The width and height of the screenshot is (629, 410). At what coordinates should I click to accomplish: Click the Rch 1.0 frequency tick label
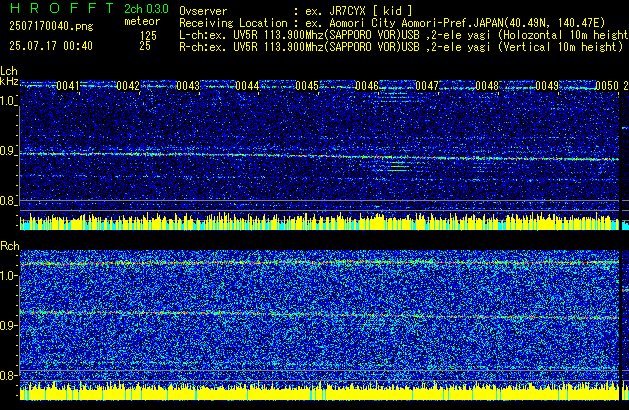point(8,276)
